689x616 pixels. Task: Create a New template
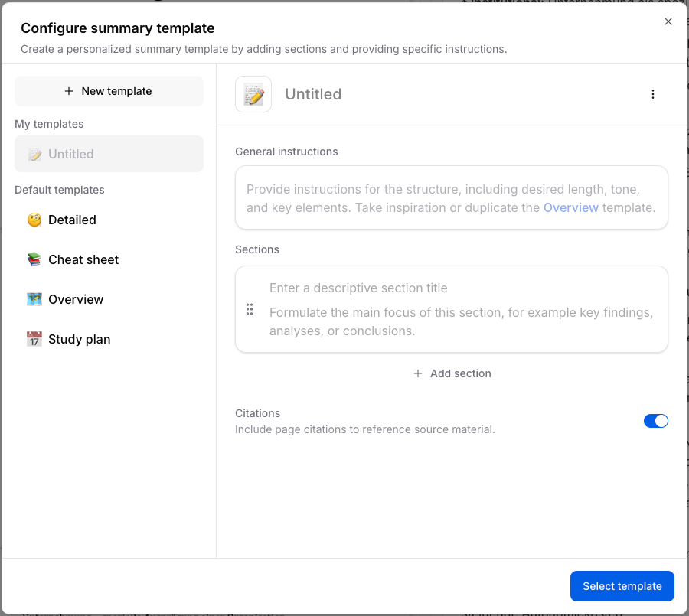[109, 91]
